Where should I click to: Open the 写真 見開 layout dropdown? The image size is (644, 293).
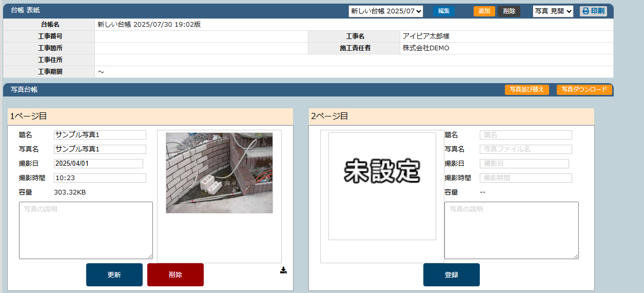(553, 11)
